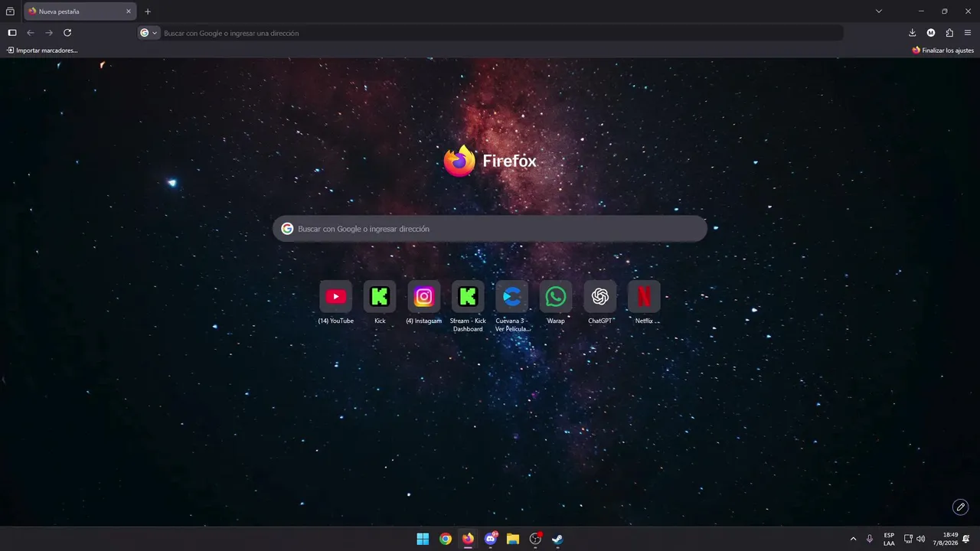Screen dimensions: 980x551
Task: Show the sidebar using the toolbar icon
Action: point(12,33)
